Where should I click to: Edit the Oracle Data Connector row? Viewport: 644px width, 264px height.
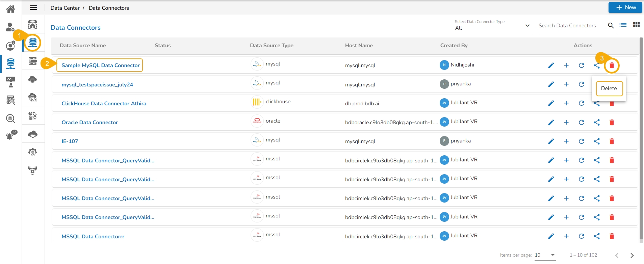click(x=551, y=122)
